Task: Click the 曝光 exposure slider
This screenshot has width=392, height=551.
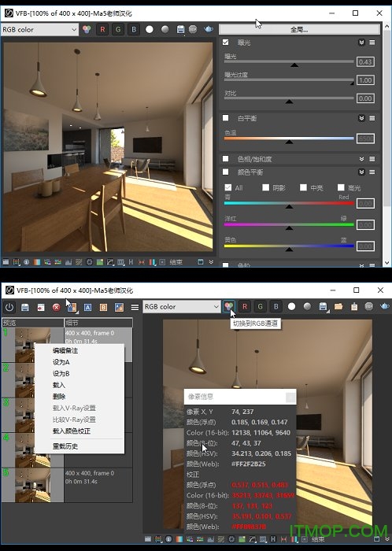Action: coord(289,62)
